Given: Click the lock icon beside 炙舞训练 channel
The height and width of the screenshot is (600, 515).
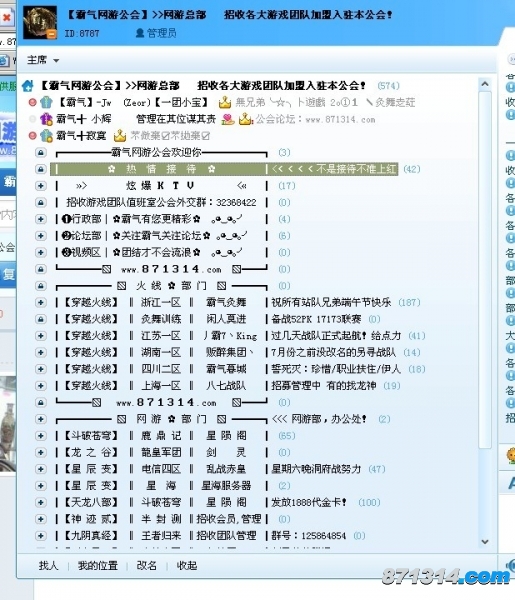Looking at the screenshot, I should [x=41, y=319].
